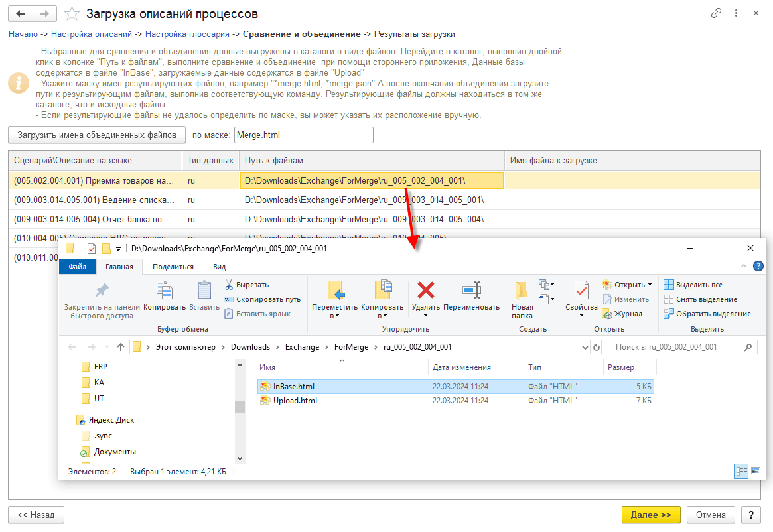Go up one folder level in Explorer
The image size is (773, 532).
tap(121, 347)
